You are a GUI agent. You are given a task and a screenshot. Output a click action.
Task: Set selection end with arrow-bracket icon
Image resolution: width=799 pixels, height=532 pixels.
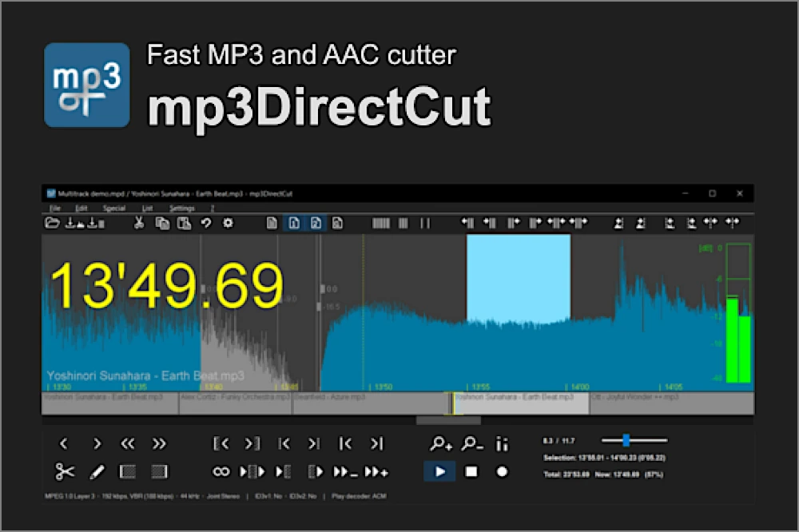[252, 444]
